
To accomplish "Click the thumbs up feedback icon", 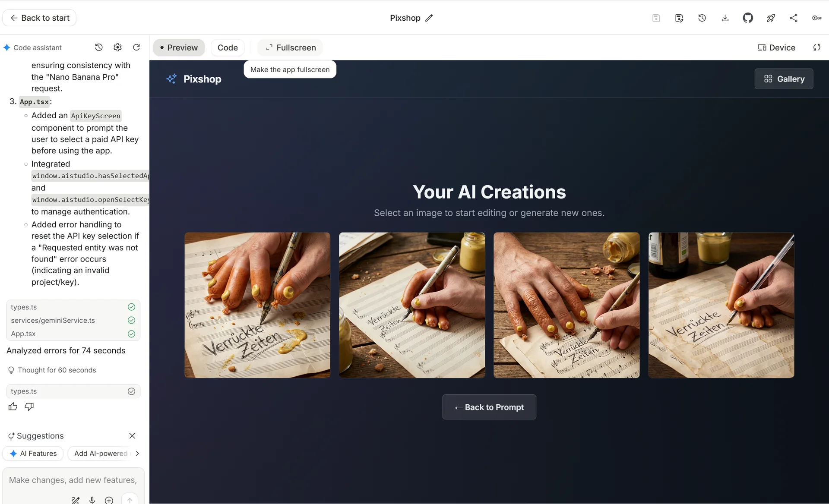I will 13,406.
